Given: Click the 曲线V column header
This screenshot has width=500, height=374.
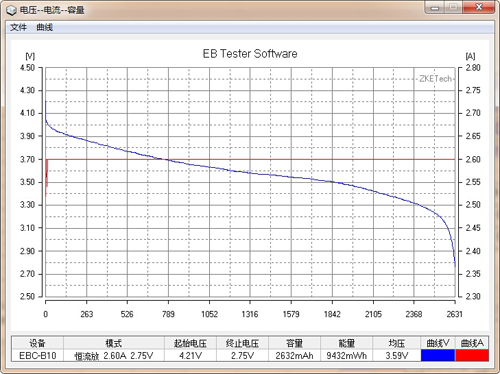Looking at the screenshot, I should coord(438,343).
